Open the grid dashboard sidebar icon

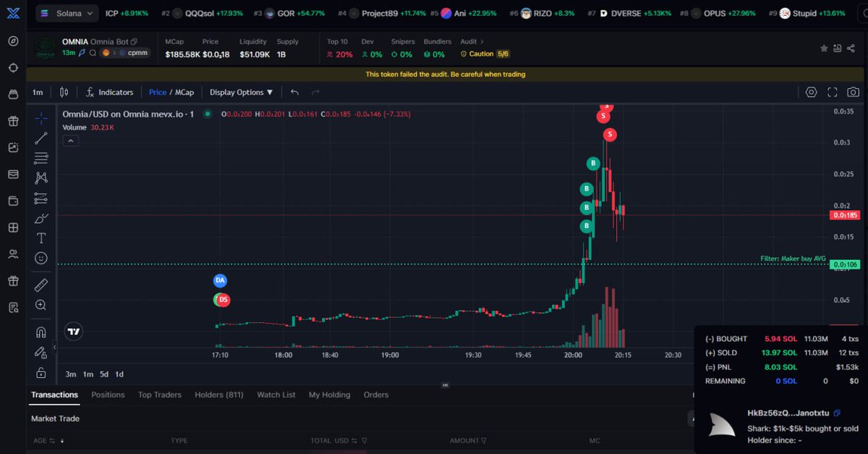click(13, 227)
